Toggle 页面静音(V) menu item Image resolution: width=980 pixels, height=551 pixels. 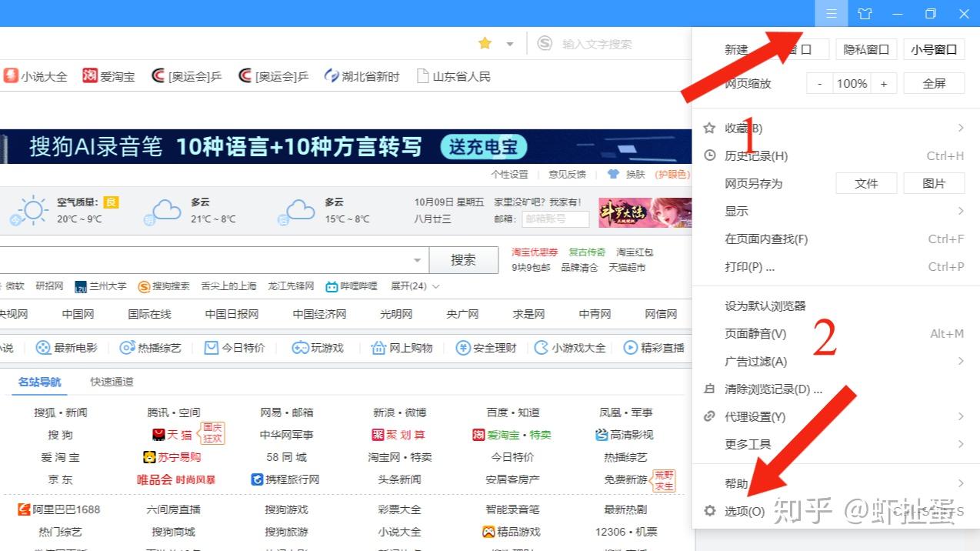[x=835, y=333]
